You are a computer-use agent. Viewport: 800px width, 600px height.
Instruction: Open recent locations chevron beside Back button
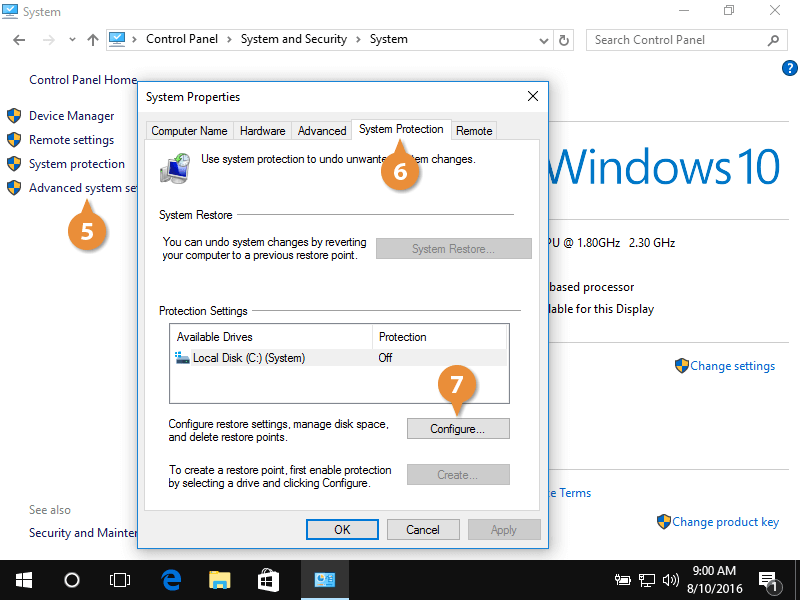point(71,39)
